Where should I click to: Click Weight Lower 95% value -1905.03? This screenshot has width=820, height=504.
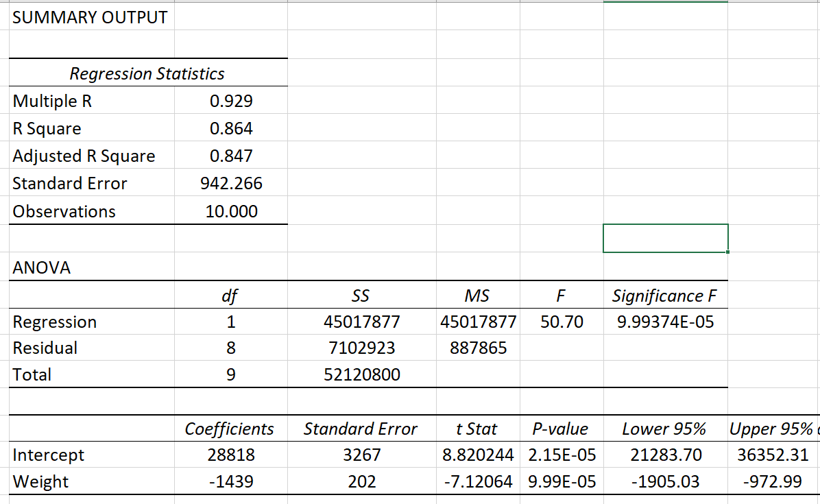pos(665,481)
